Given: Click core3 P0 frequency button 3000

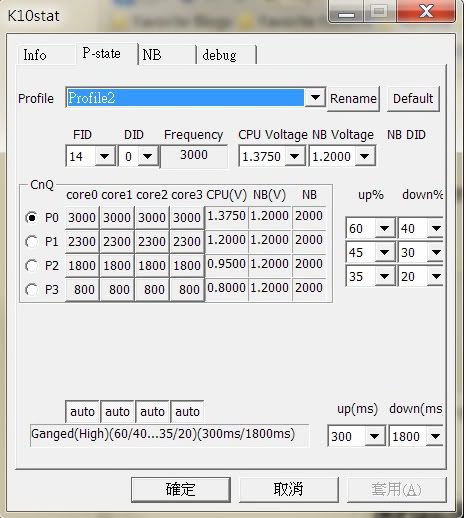Looking at the screenshot, I should point(187,218).
